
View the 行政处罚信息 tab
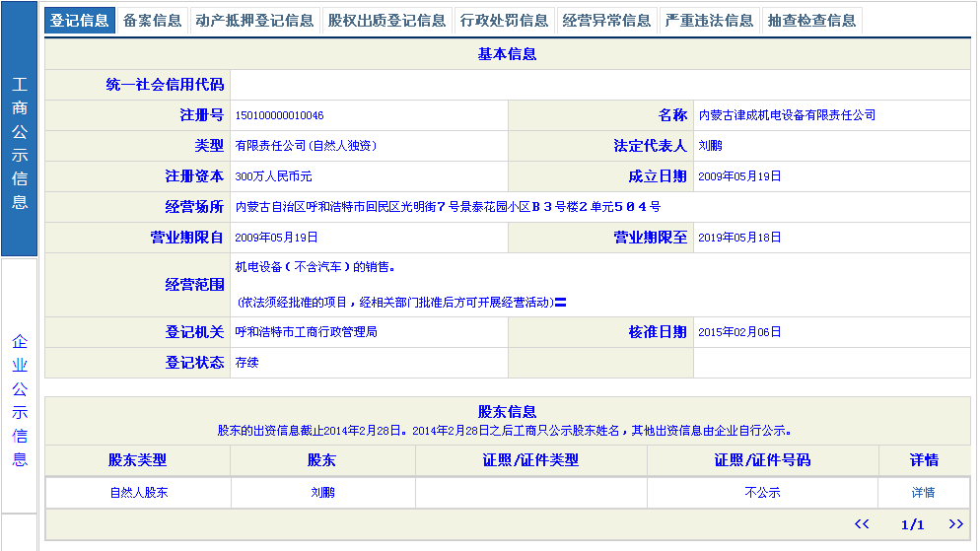pyautogui.click(x=504, y=21)
